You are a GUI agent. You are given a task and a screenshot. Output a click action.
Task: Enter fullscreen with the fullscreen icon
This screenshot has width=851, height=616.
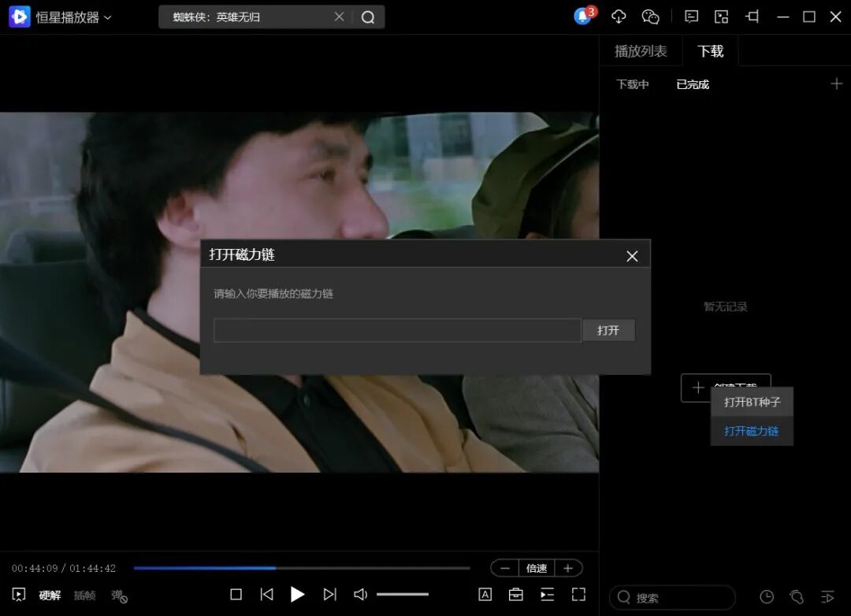coord(578,594)
